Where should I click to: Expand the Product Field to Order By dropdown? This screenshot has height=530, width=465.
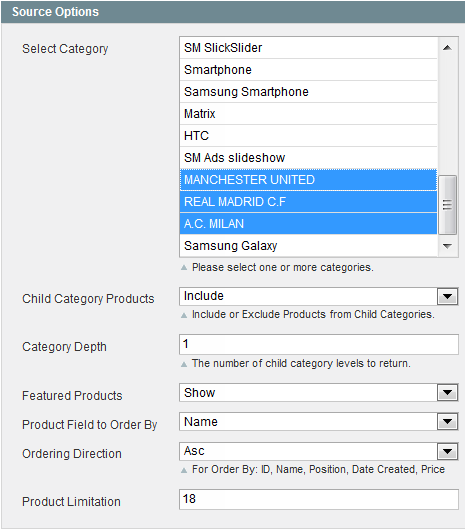447,421
